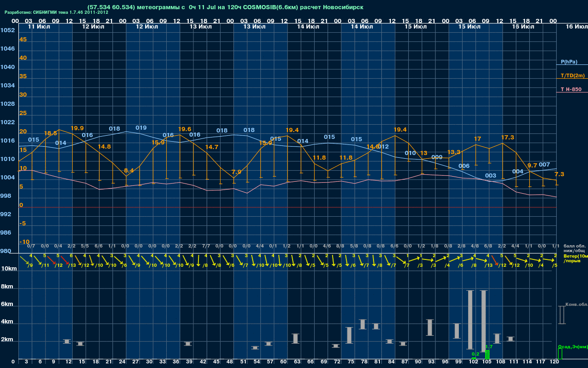Click the Разработано: СИБНИГМИ credit line
This screenshot has height=368, width=588.
click(57, 12)
